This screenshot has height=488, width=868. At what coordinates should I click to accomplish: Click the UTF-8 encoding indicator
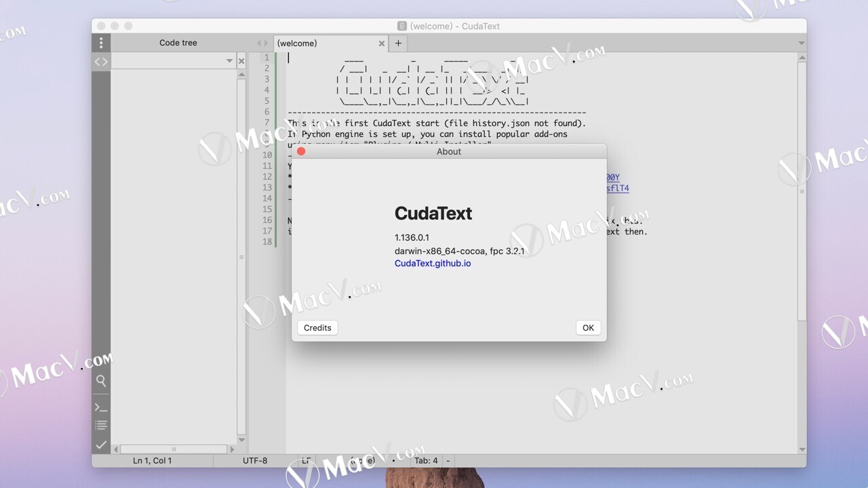[254, 460]
